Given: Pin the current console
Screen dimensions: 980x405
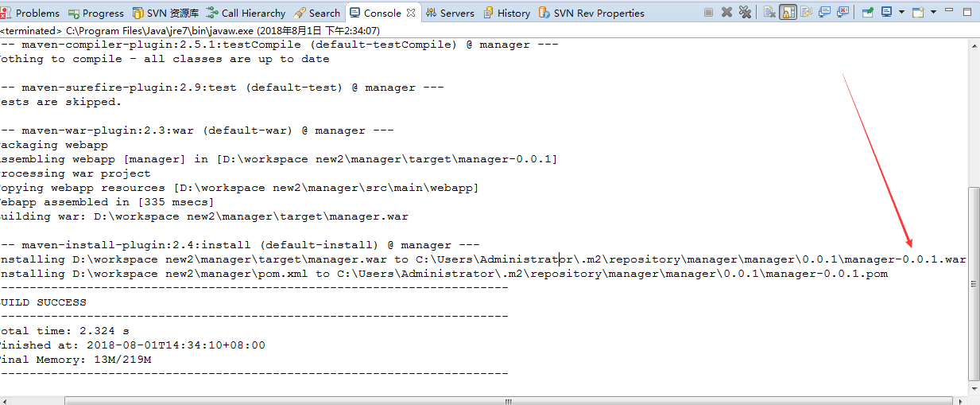Looking at the screenshot, I should pyautogui.click(x=867, y=13).
